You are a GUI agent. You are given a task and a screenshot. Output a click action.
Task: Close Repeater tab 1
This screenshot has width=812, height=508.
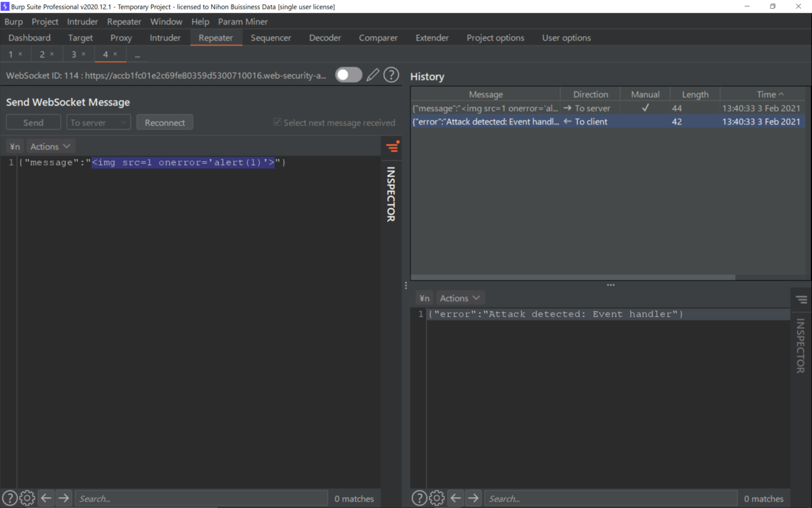pyautogui.click(x=20, y=54)
